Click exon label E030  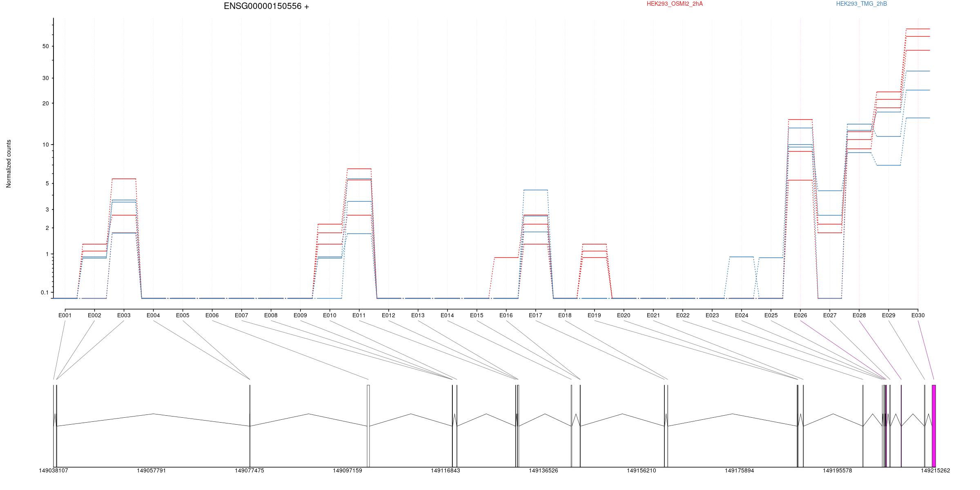918,315
